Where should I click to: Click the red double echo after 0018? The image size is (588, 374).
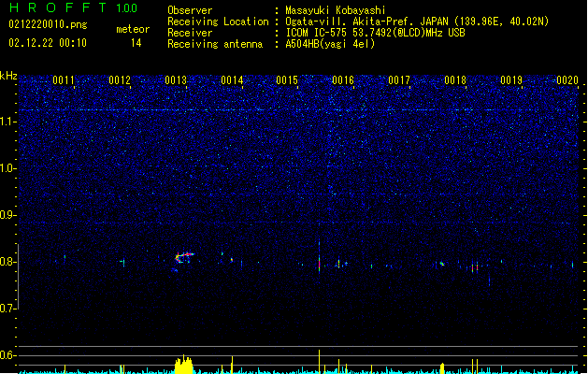point(475,267)
